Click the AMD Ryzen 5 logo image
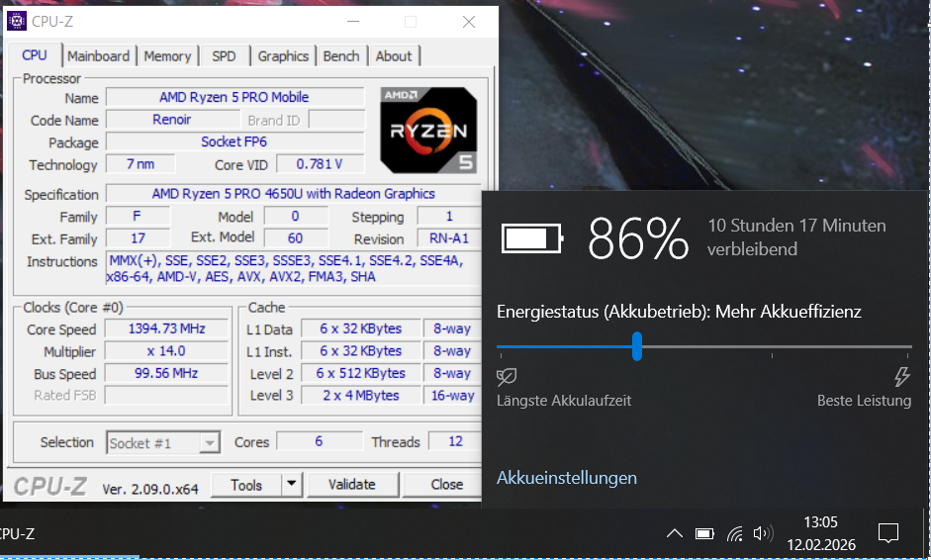Image resolution: width=931 pixels, height=560 pixels. click(428, 130)
